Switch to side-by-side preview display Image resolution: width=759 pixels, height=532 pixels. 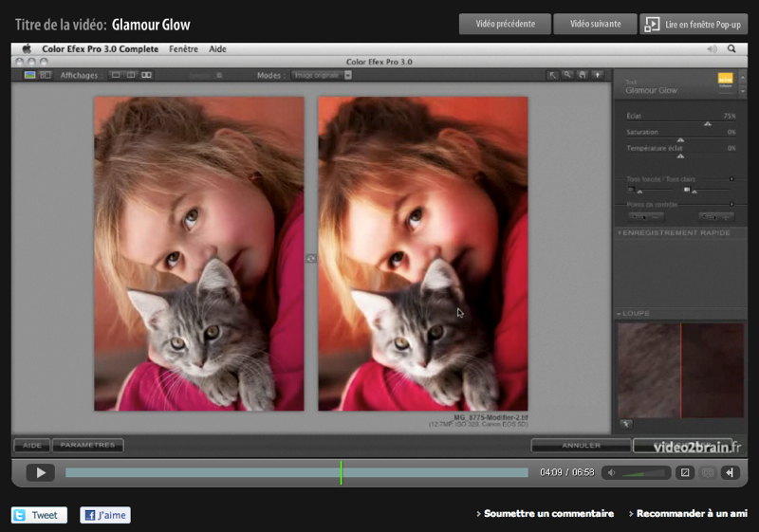(146, 75)
